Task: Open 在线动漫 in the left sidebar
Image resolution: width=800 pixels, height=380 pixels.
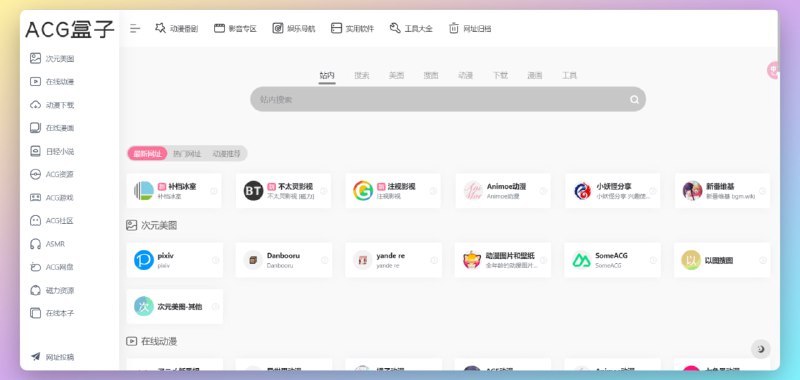Action: [x=52, y=82]
